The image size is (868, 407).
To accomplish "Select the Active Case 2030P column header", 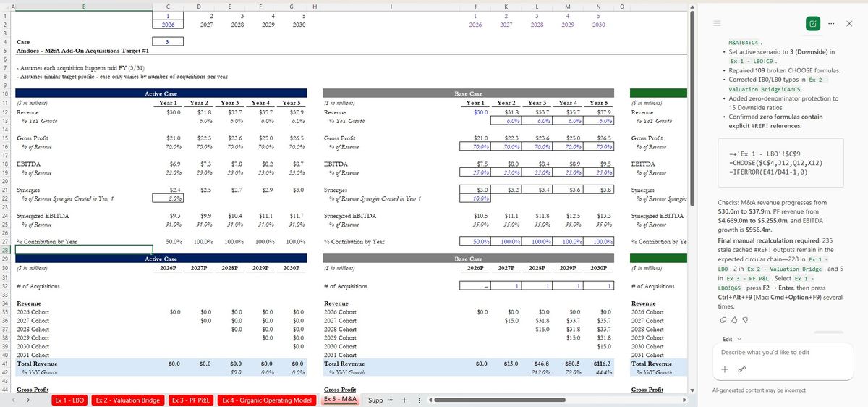I will click(x=291, y=268).
